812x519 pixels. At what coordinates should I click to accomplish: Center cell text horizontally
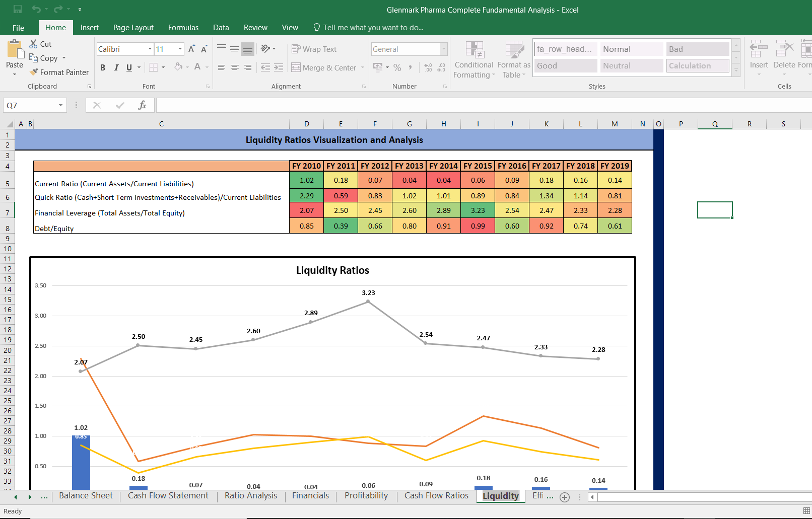click(x=235, y=67)
